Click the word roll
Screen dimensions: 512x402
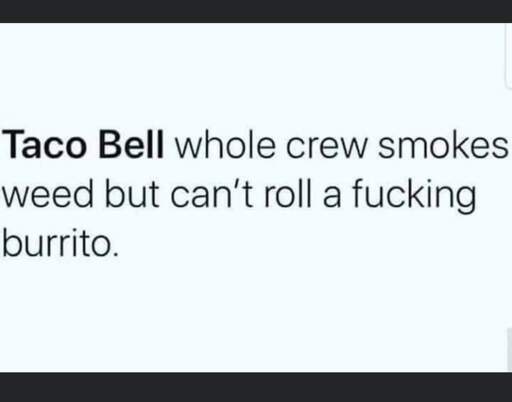[288, 194]
